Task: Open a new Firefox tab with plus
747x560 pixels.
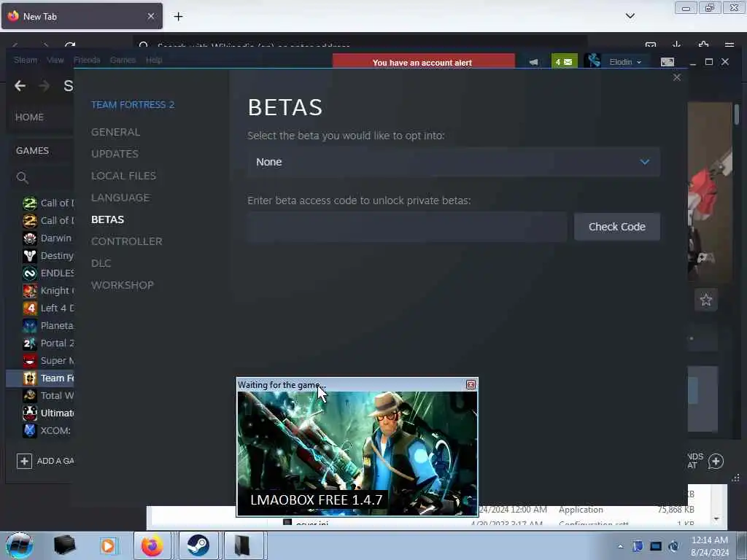Action: 178,17
